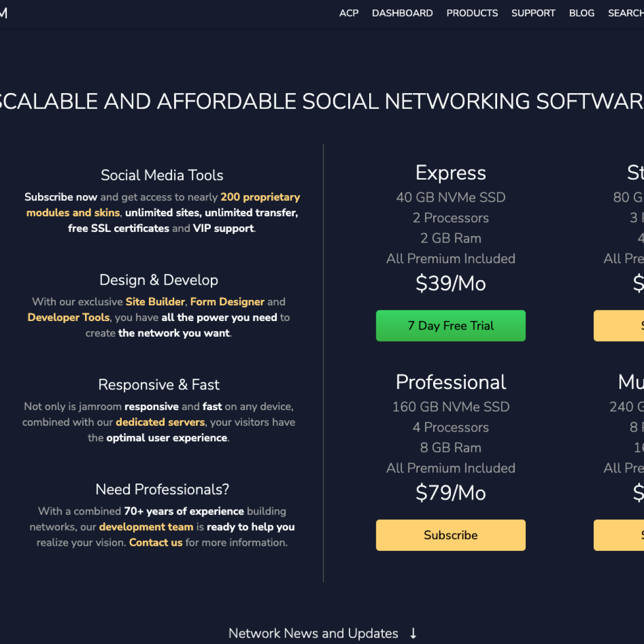The height and width of the screenshot is (644, 644).
Task: Click the down arrow next to Network News
Action: [413, 633]
